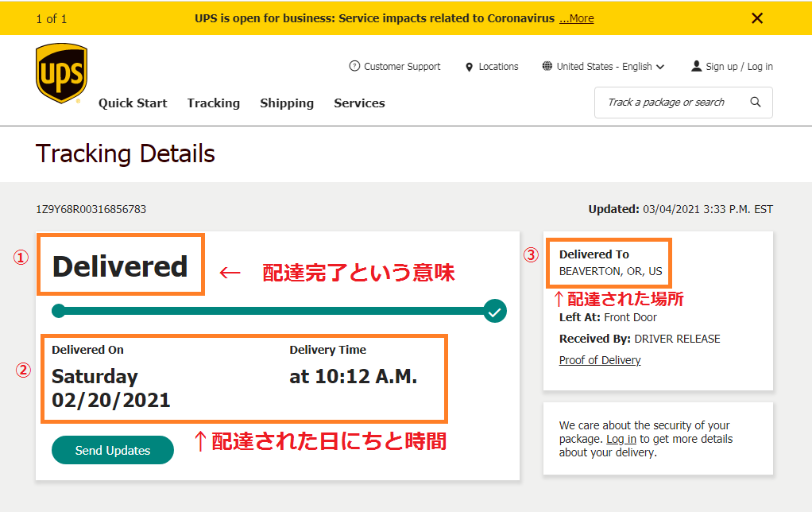Click the globe language icon
The height and width of the screenshot is (512, 812).
point(547,66)
